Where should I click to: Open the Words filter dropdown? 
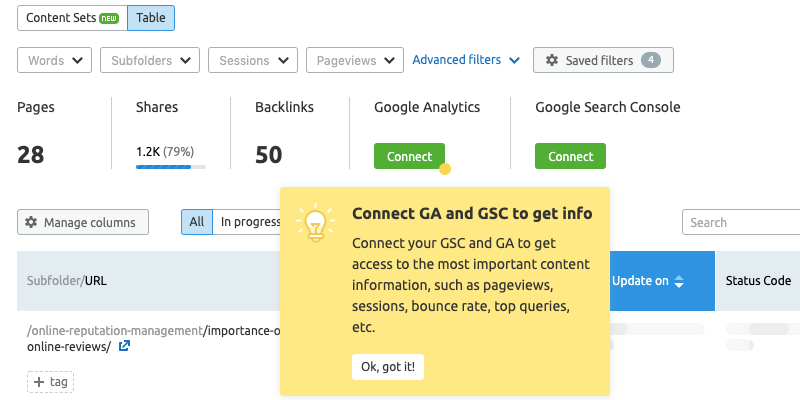click(55, 60)
